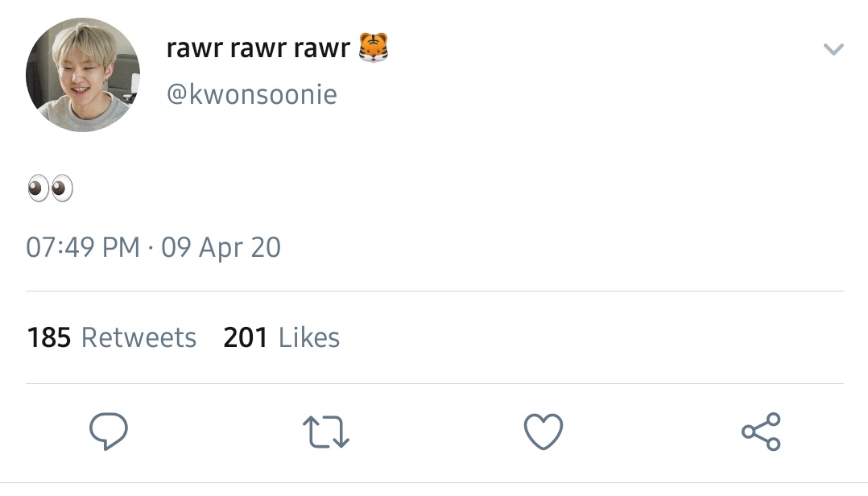Image resolution: width=868 pixels, height=496 pixels.
Task: Reply to the tweet with speech bubble icon
Action: (x=109, y=432)
